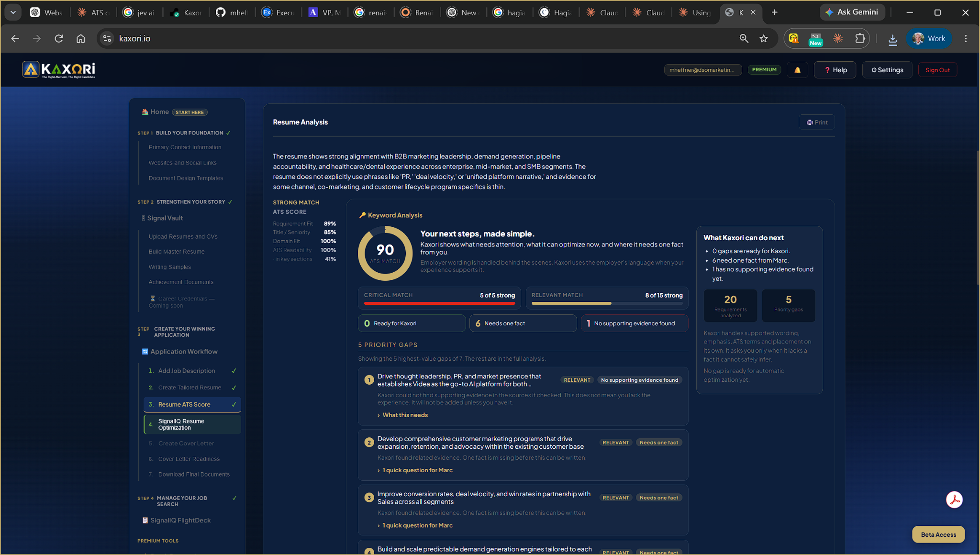Open a new browser tab with plus

774,12
